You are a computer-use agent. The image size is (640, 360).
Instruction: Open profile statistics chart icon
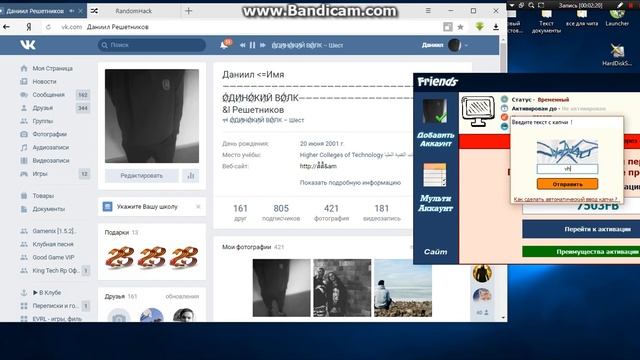[191, 176]
